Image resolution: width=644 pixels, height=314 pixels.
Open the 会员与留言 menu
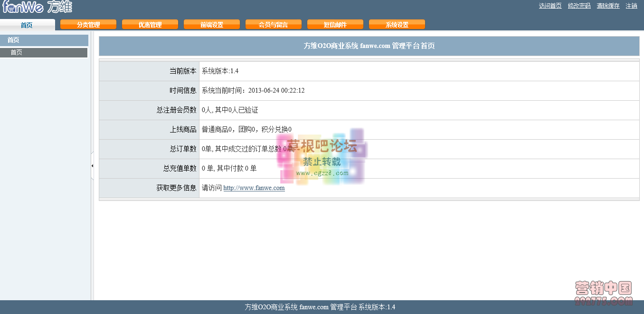(273, 24)
